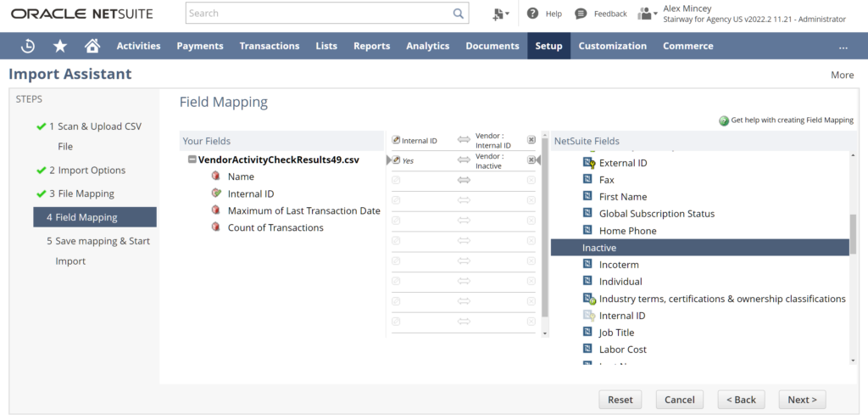868x420 pixels.
Task: Click the green help icon for Field Mapping
Action: 724,120
